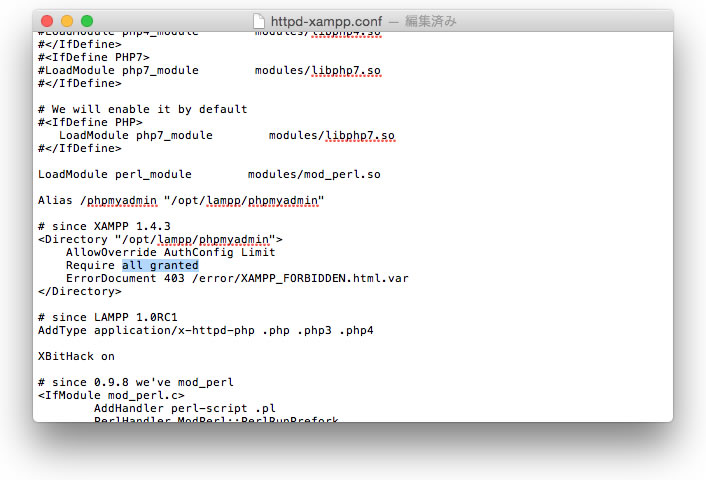The height and width of the screenshot is (480, 706).
Task: Click the '# We will enable it by default' comment
Action: click(x=142, y=109)
